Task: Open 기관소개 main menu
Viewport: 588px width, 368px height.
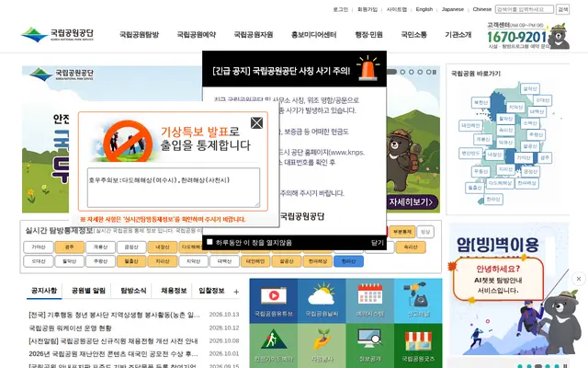Action: (x=458, y=35)
